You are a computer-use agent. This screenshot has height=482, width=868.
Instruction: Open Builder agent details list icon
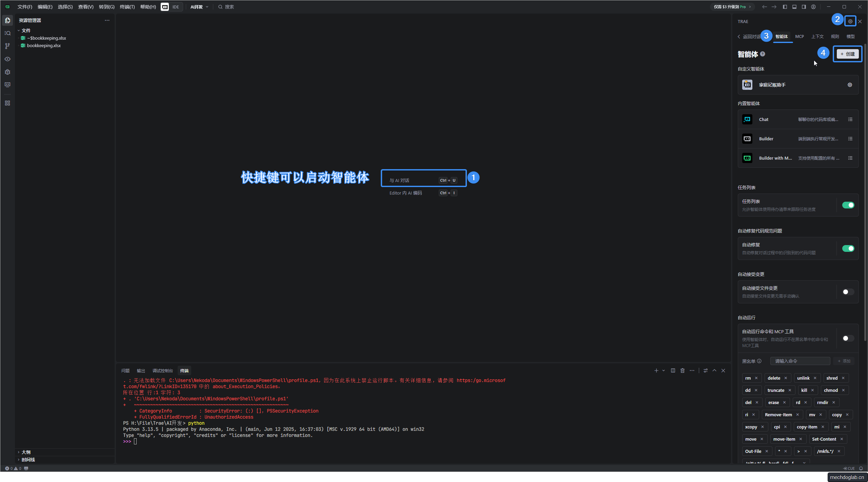coord(850,139)
